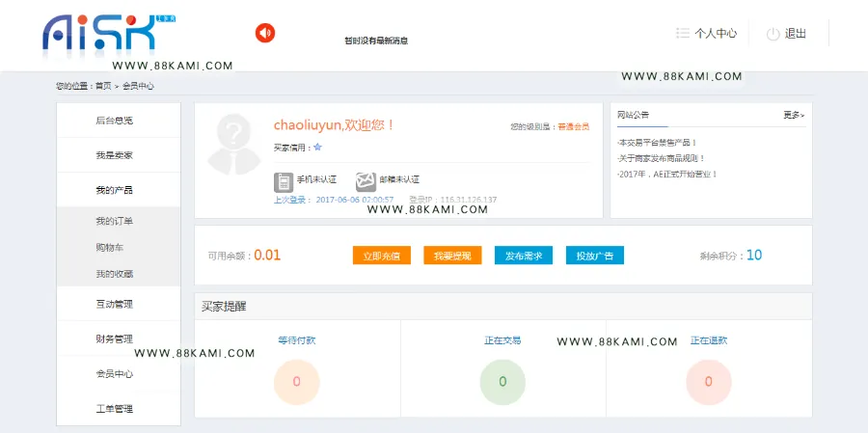The height and width of the screenshot is (433, 868).
Task: Click the list icon beside 个人中心
Action: tap(683, 33)
